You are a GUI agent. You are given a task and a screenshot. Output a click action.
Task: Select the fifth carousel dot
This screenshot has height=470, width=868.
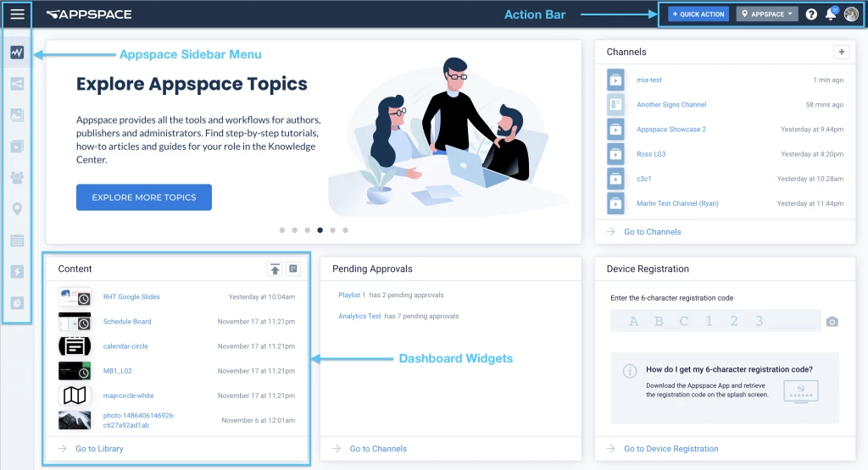[x=332, y=230]
